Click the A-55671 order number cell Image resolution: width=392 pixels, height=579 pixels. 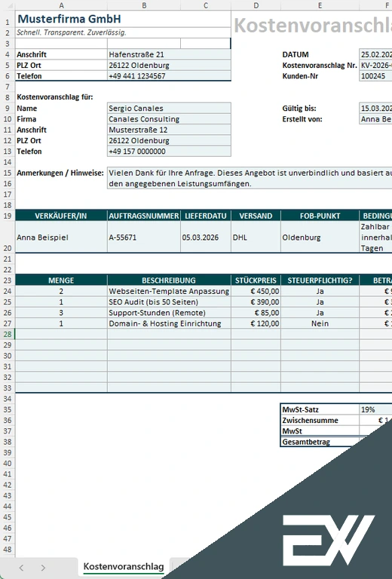[x=144, y=237]
